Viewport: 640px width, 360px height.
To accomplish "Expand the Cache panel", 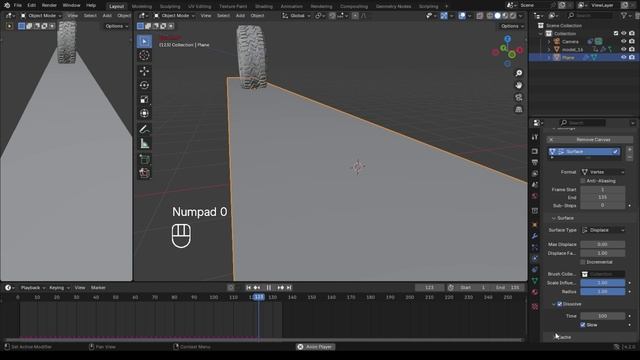I will pos(563,337).
